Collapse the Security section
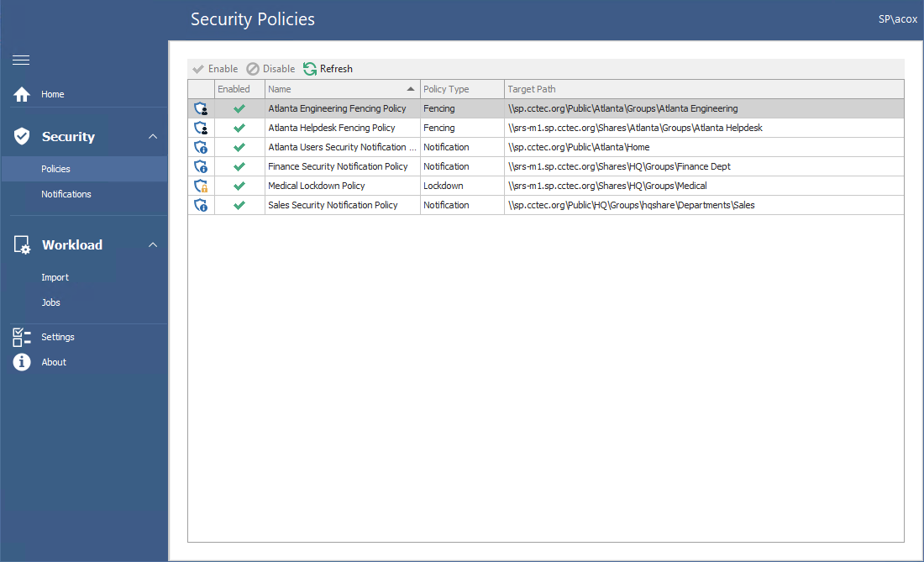 pyautogui.click(x=153, y=135)
